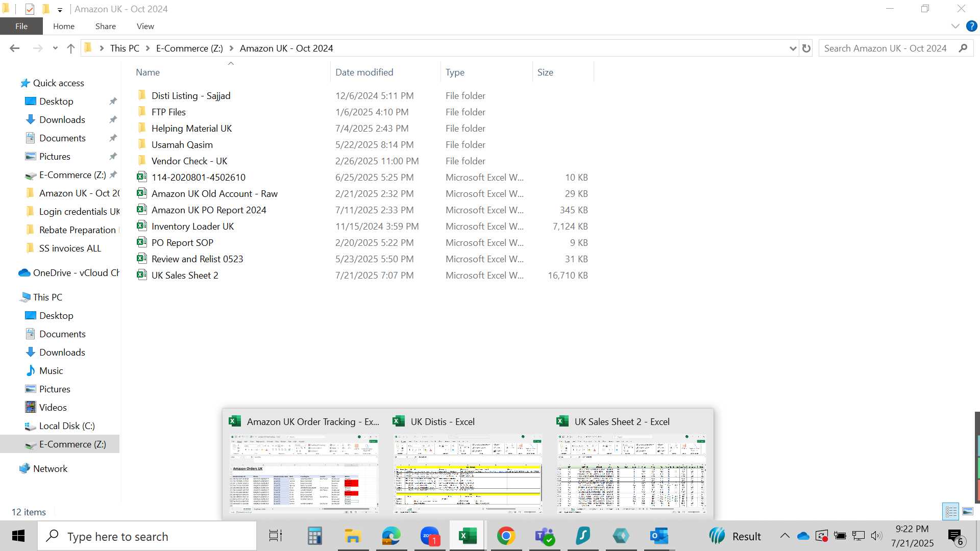Open Outlook from the taskbar

[x=659, y=536]
